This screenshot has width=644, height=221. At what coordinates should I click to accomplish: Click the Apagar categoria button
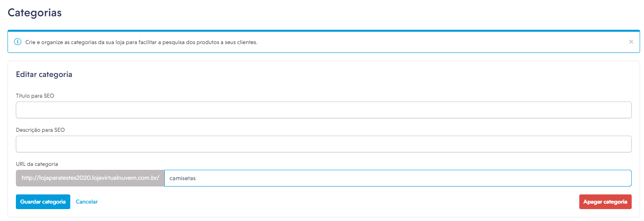pos(605,202)
